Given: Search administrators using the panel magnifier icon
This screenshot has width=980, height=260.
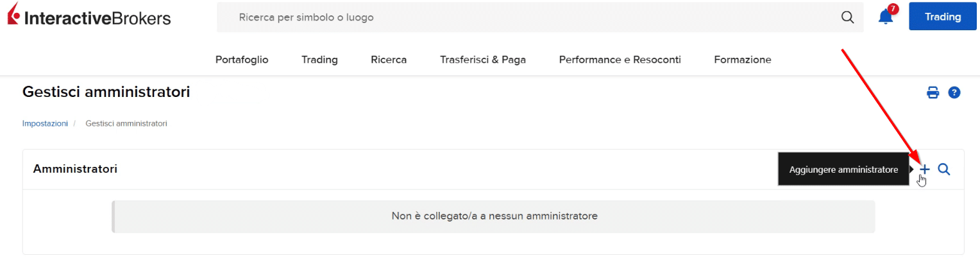Looking at the screenshot, I should point(943,169).
